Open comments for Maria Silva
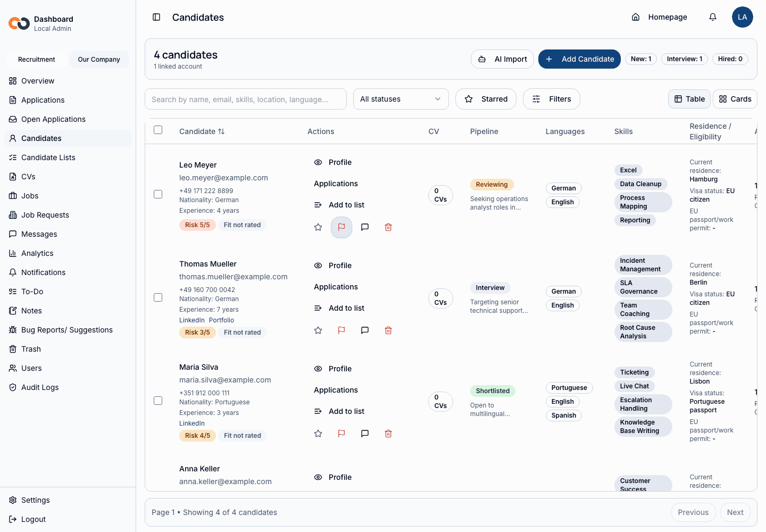The image size is (766, 532). [365, 434]
